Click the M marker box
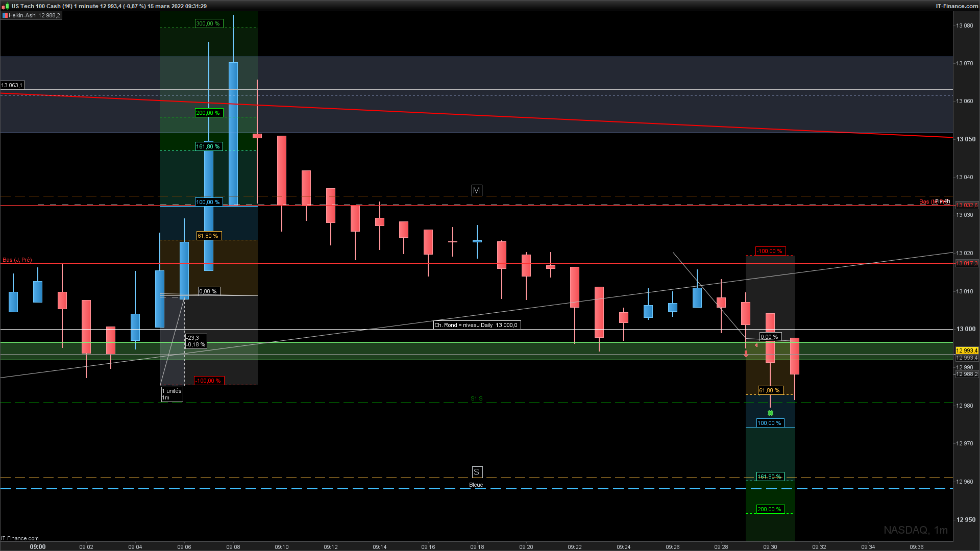Viewport: 980px width, 551px height. (476, 190)
